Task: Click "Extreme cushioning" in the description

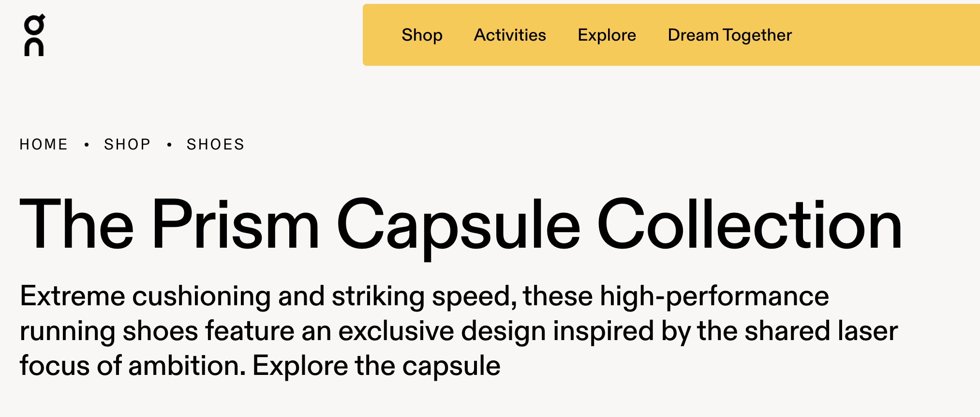Action: coord(145,296)
